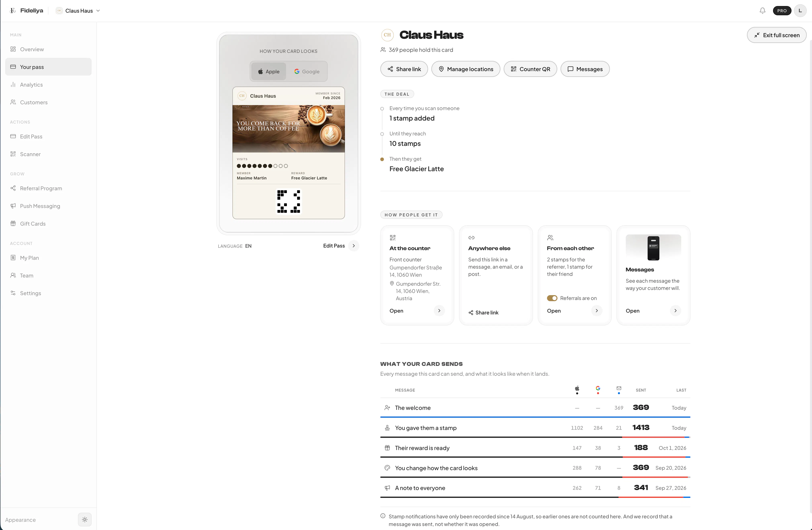
Task: Click the QR code on the card preview
Action: [289, 201]
